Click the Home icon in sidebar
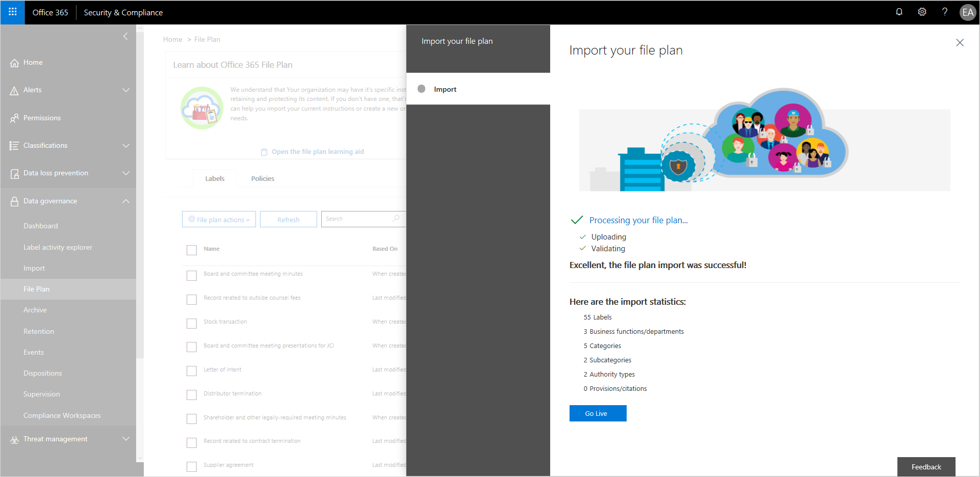The height and width of the screenshot is (477, 980). (x=14, y=63)
